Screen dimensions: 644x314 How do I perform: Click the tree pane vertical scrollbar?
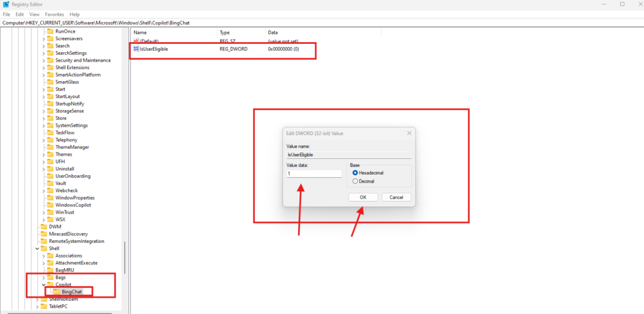[x=125, y=257]
